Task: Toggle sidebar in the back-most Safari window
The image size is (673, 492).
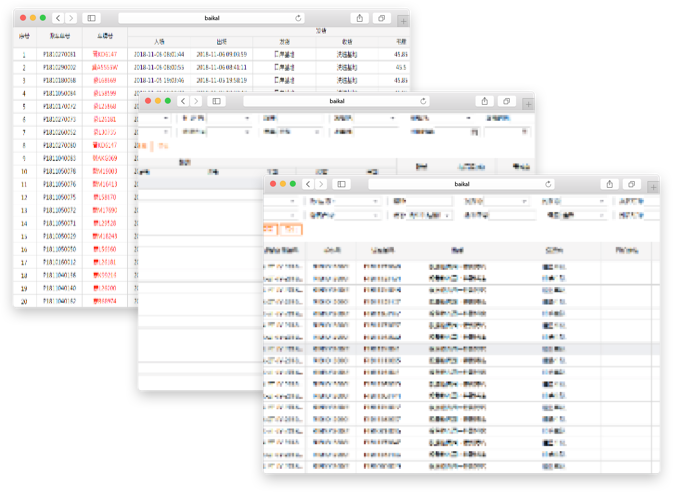Action: coord(91,18)
